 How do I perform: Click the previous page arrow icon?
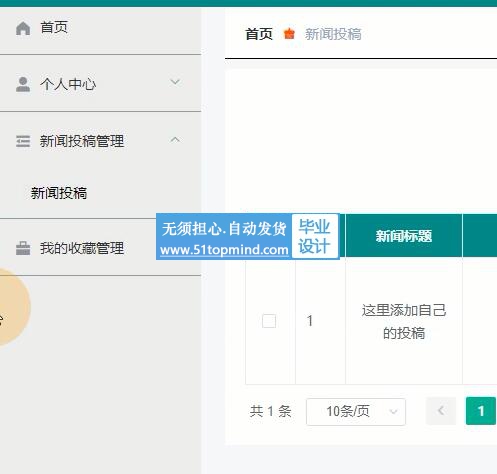pos(441,411)
